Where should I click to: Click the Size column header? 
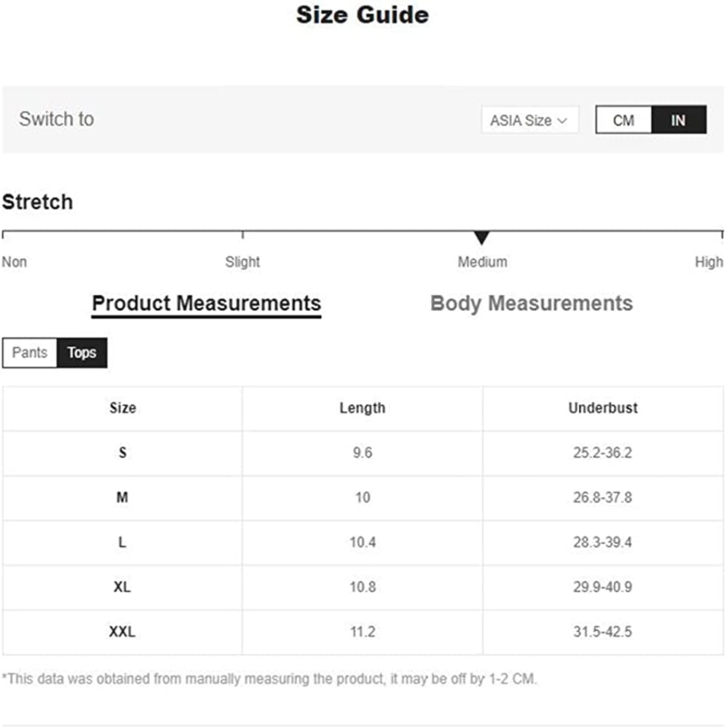(x=122, y=408)
